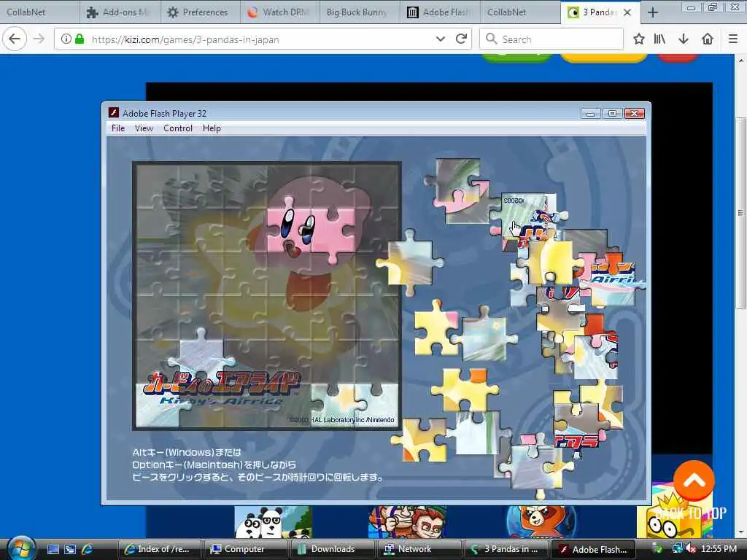Open the Firefox hamburger menu
The image size is (747, 560).
[733, 39]
